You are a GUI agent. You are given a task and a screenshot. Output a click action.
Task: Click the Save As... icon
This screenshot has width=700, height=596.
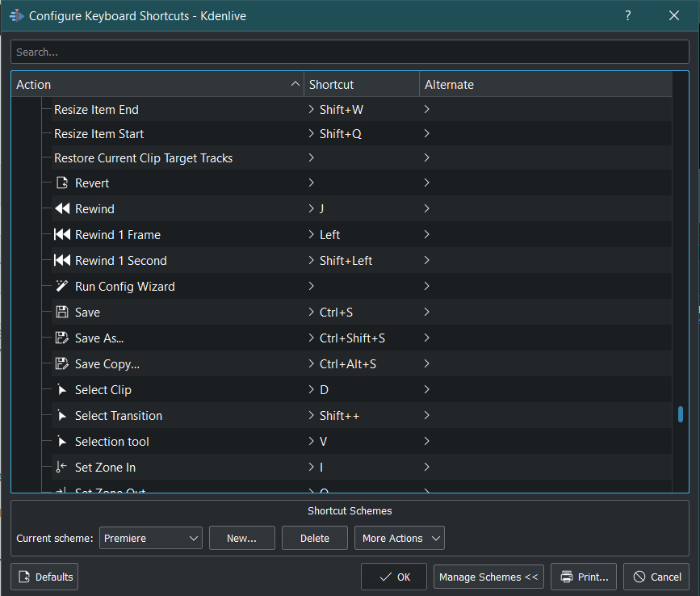[62, 338]
